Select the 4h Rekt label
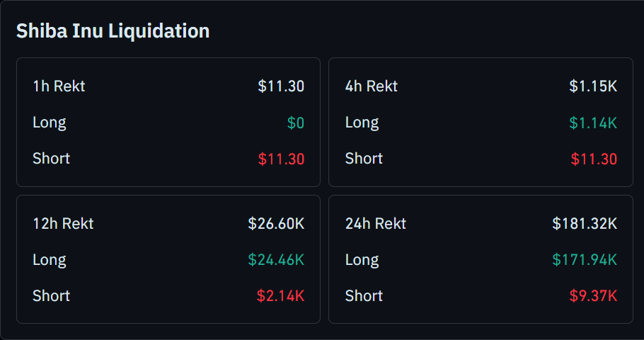Screen dimensions: 644x340 (x=372, y=86)
